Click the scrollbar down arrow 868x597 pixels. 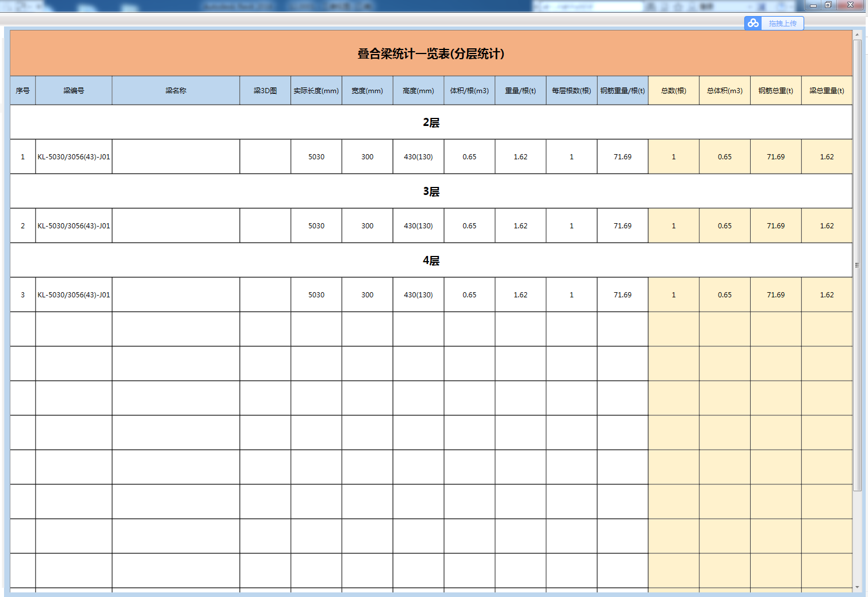tap(857, 587)
